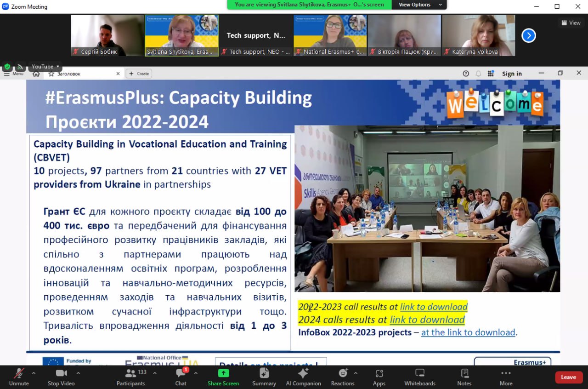Open 2022-2023 call results link to download
Viewport: 588px width, 389px height.
pos(434,307)
